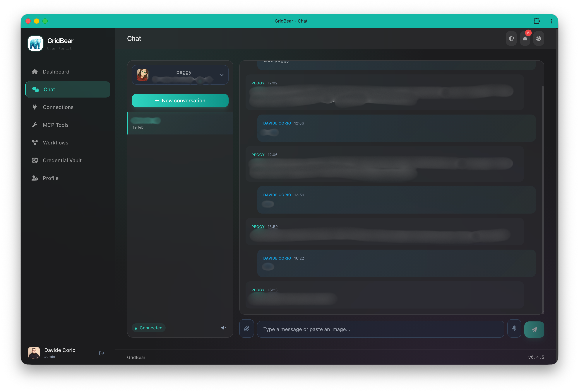Select the Dashboard home icon
The image size is (579, 392).
pos(35,71)
